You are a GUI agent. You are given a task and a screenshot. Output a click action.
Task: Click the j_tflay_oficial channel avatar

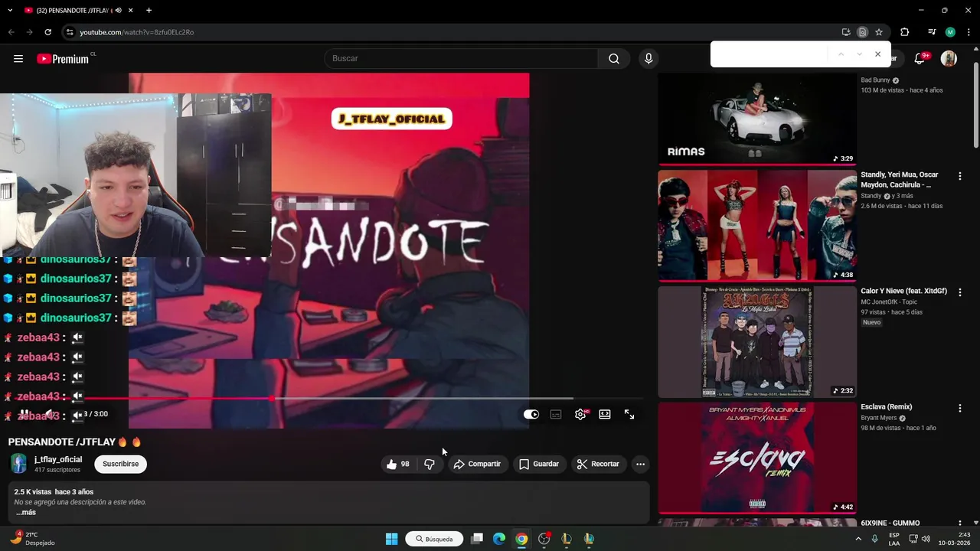click(18, 464)
